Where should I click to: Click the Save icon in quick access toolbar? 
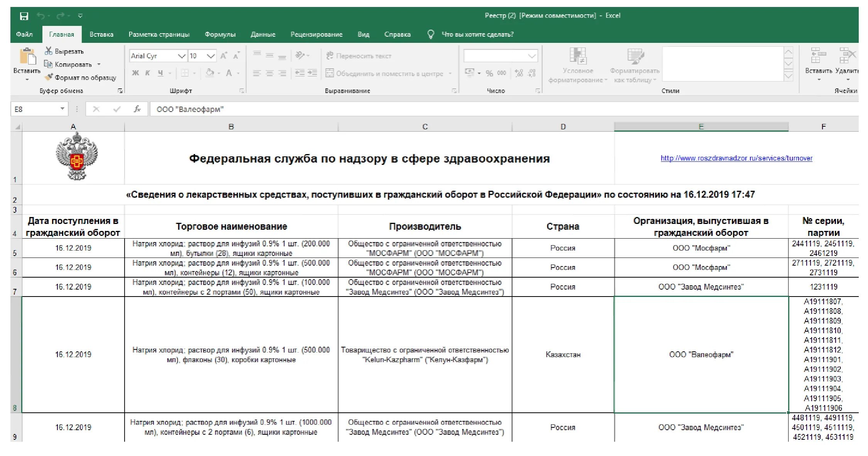tap(24, 16)
